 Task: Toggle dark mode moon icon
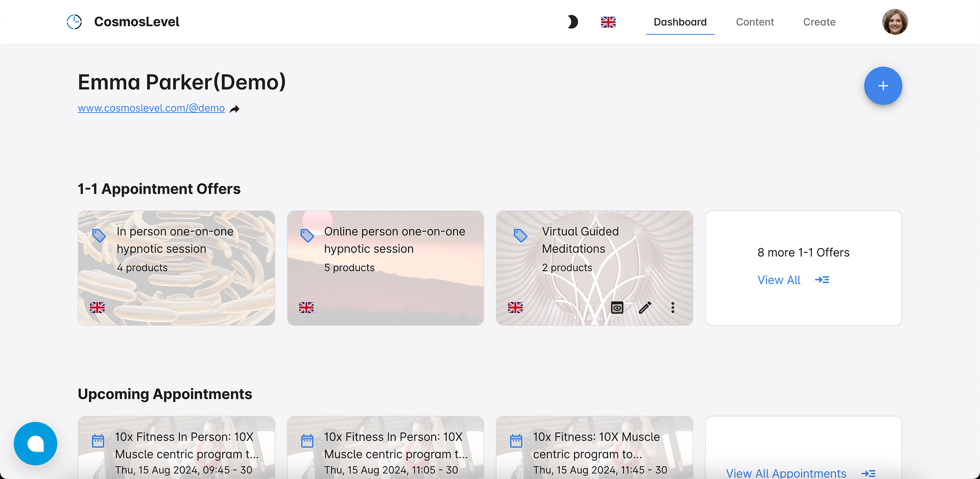tap(572, 22)
